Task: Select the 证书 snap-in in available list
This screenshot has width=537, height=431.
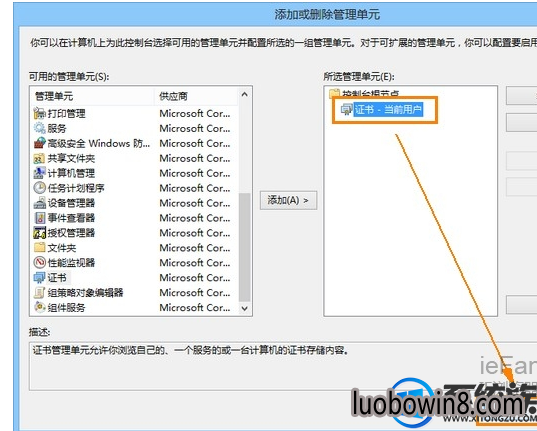Action: (x=57, y=278)
